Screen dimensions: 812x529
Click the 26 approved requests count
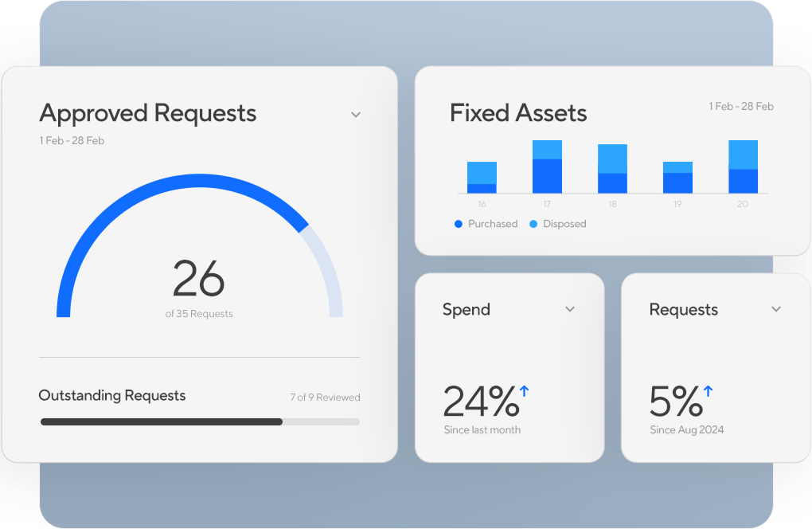(x=199, y=279)
